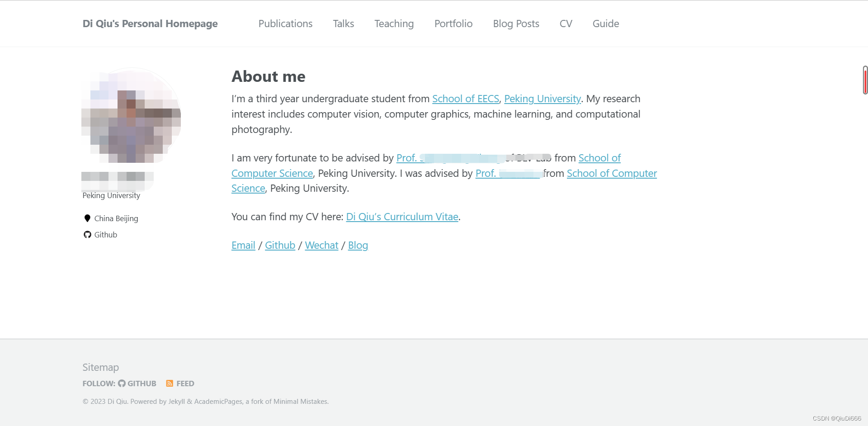Click the Di Qiu's Personal Homepage title
The image size is (868, 426).
[150, 24]
